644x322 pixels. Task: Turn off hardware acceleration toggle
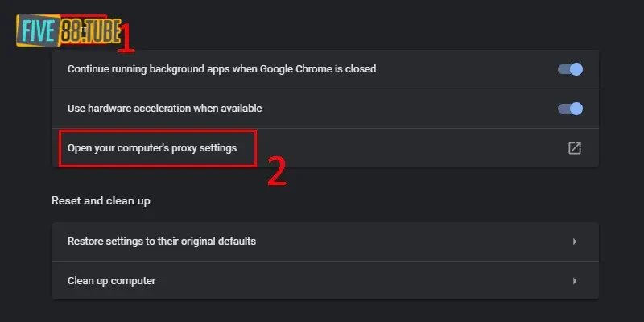click(x=570, y=109)
